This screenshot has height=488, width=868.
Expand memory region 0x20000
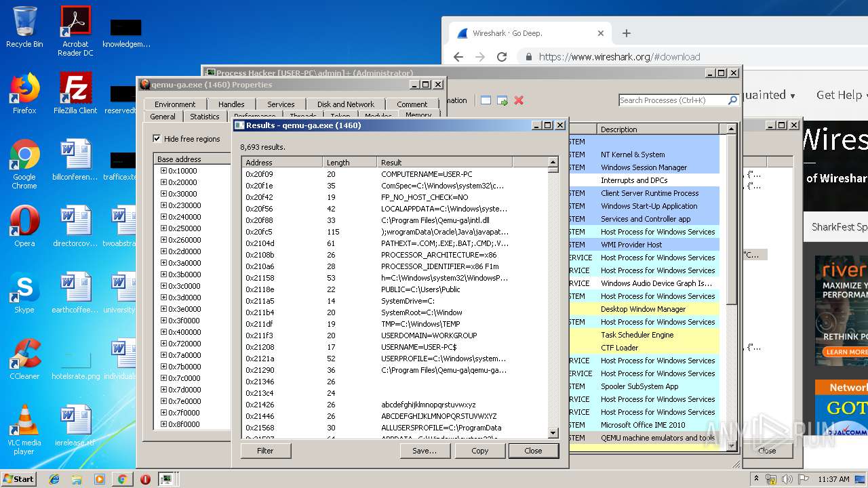pos(163,182)
